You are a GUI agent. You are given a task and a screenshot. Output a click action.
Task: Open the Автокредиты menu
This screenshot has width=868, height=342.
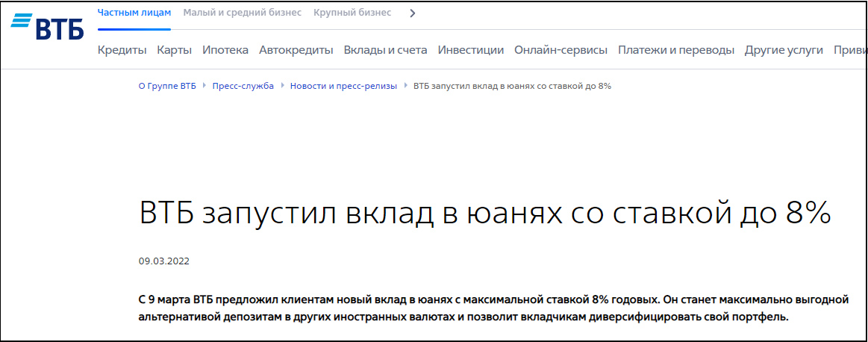click(296, 51)
